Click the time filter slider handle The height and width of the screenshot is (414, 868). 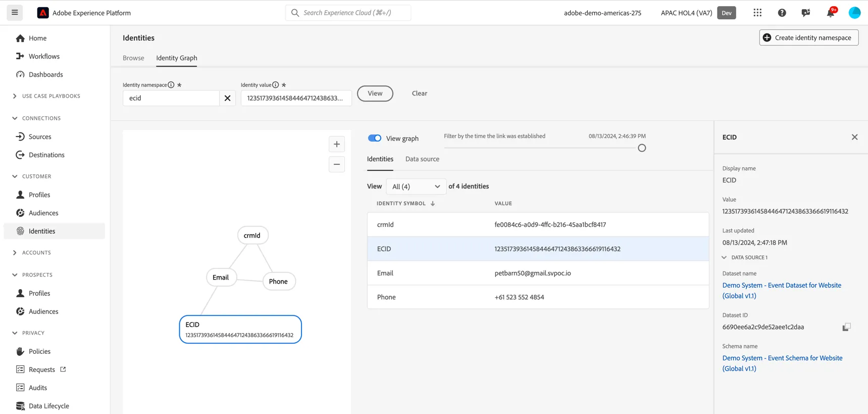click(x=642, y=148)
